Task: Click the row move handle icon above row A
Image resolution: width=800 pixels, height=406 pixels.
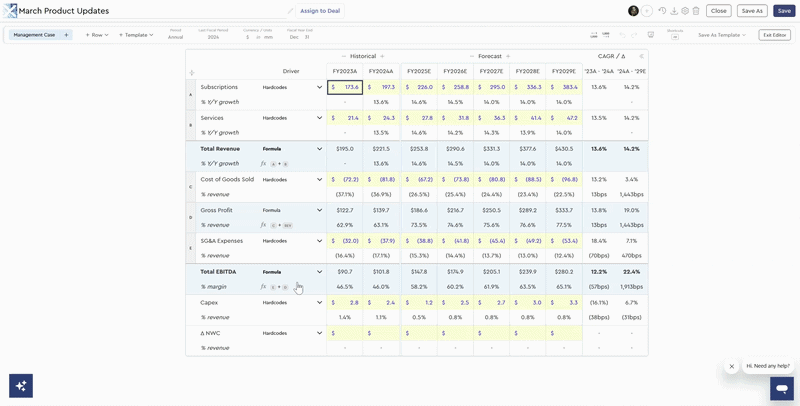Action: point(192,73)
